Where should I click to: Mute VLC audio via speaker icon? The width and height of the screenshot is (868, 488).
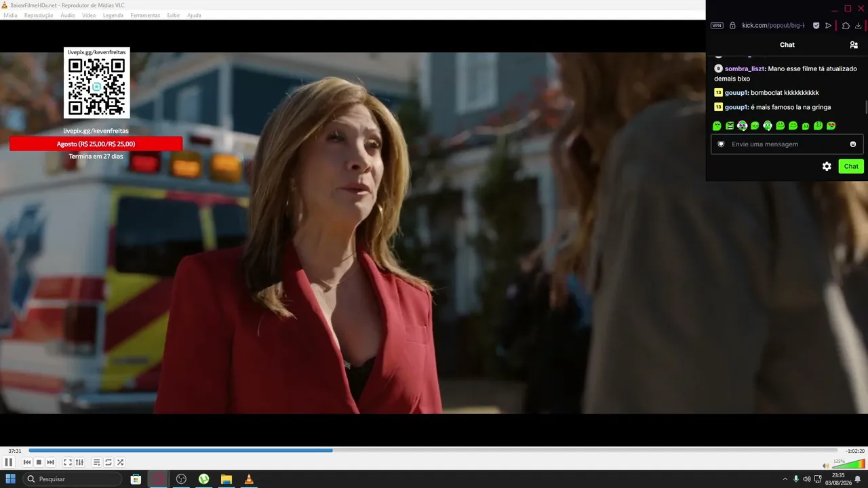(825, 466)
